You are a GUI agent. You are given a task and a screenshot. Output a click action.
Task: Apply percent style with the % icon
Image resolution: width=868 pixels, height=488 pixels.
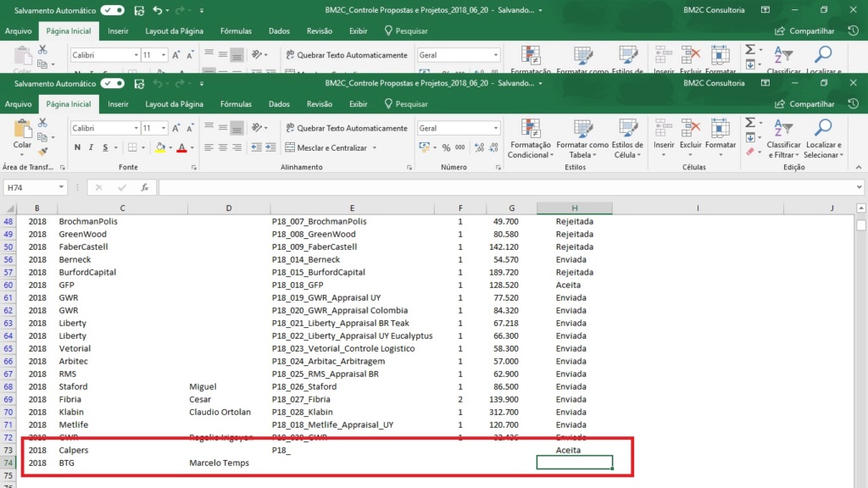pos(446,147)
